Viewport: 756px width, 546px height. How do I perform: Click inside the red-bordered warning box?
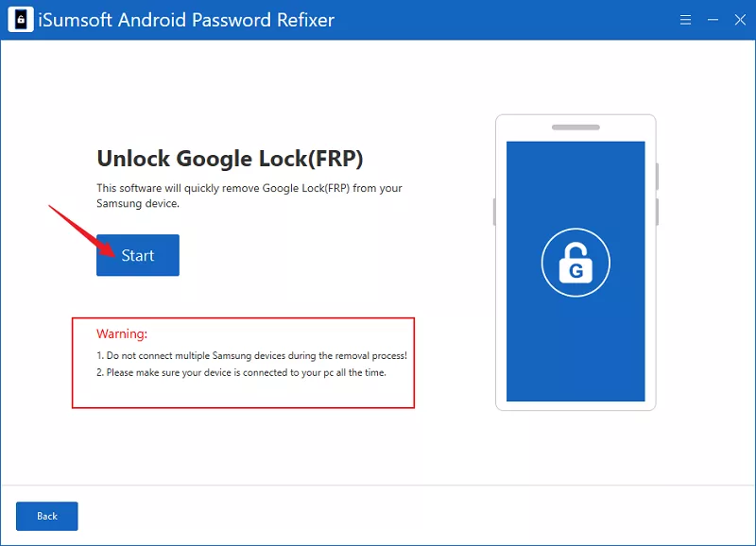244,363
